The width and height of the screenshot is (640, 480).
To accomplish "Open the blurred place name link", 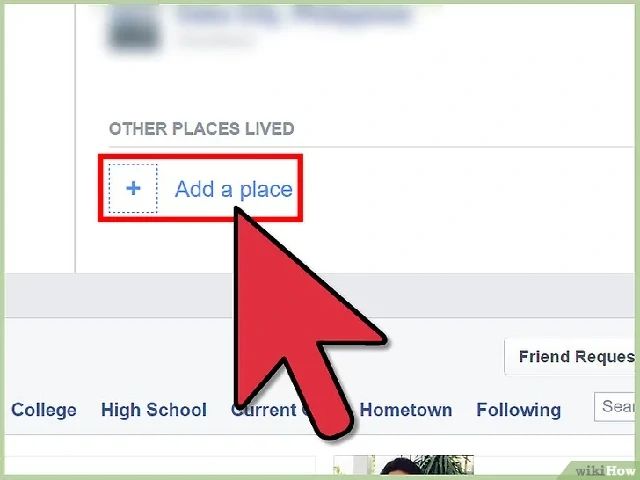I will [294, 16].
